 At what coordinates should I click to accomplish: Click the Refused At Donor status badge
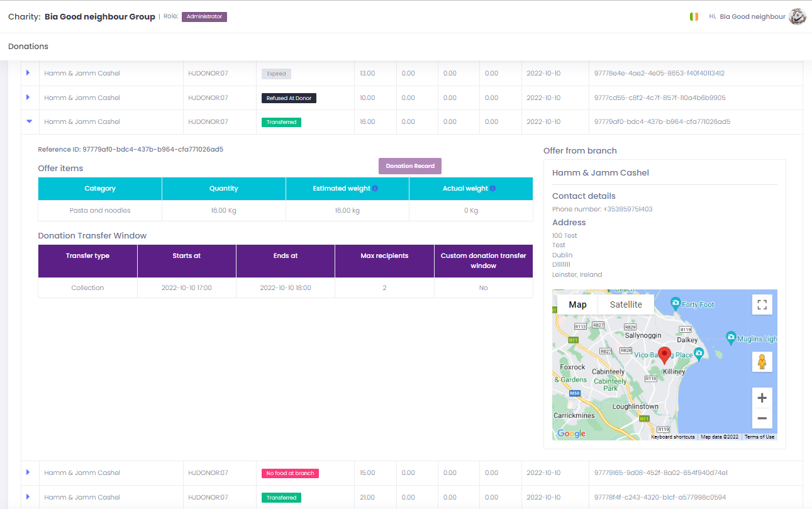(289, 98)
